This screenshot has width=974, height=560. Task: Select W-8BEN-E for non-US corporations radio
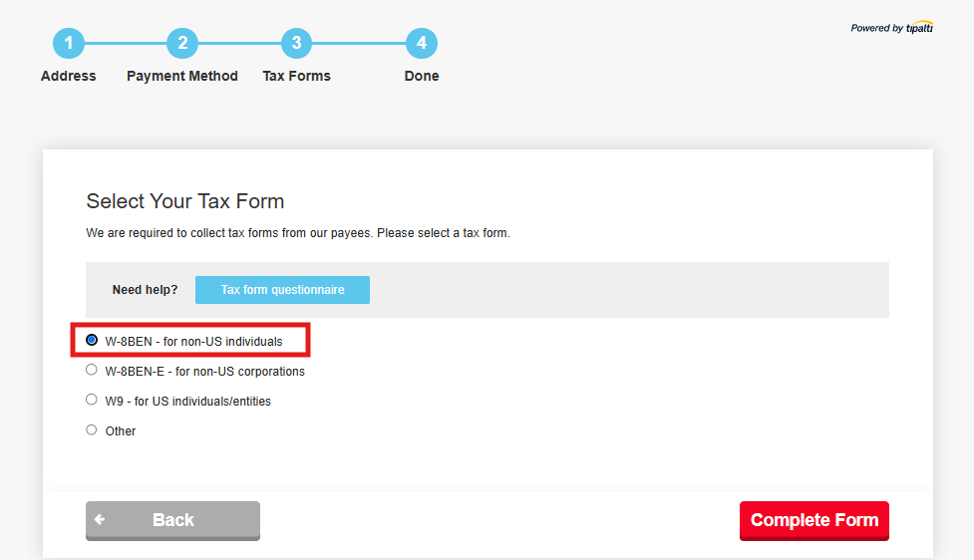[92, 370]
